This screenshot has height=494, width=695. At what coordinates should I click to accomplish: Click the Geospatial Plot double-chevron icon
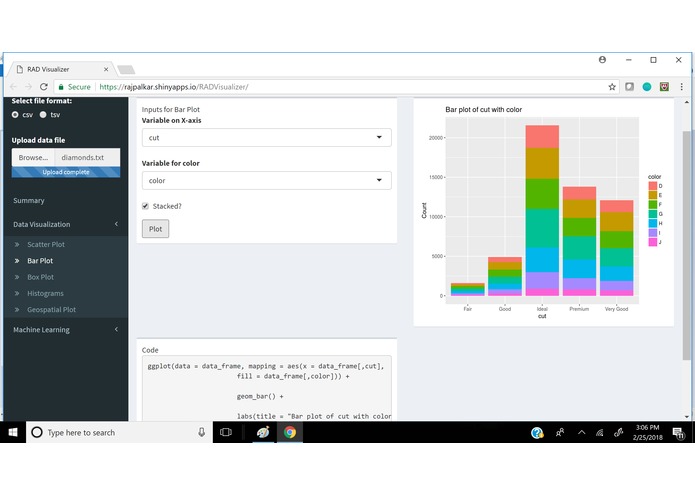pos(17,310)
